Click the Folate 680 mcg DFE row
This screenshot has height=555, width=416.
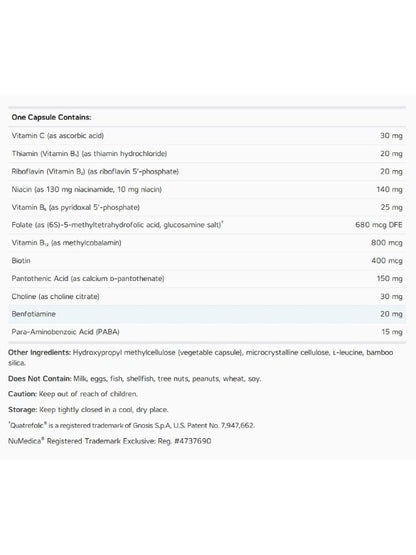pyautogui.click(x=207, y=225)
